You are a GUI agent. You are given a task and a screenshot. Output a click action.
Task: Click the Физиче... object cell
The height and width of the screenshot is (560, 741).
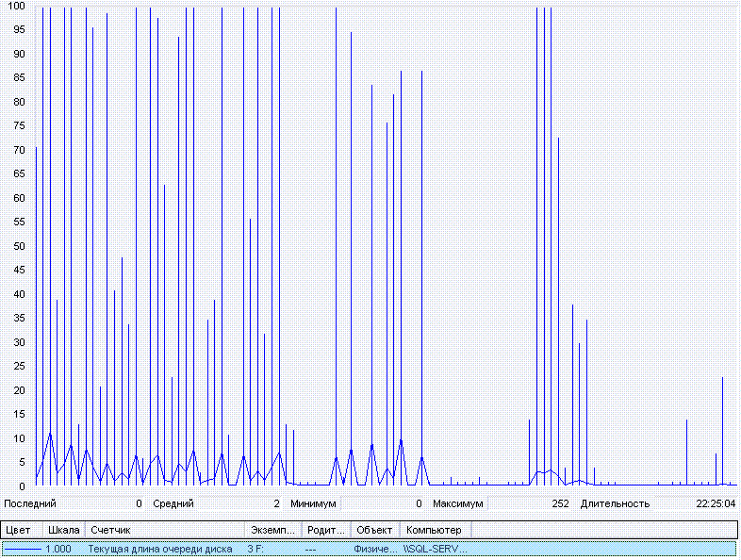point(375,549)
